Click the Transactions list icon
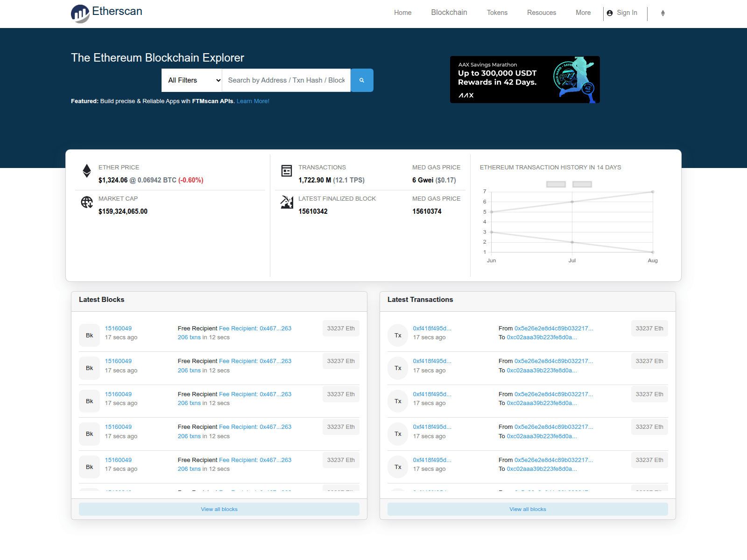 coord(287,171)
